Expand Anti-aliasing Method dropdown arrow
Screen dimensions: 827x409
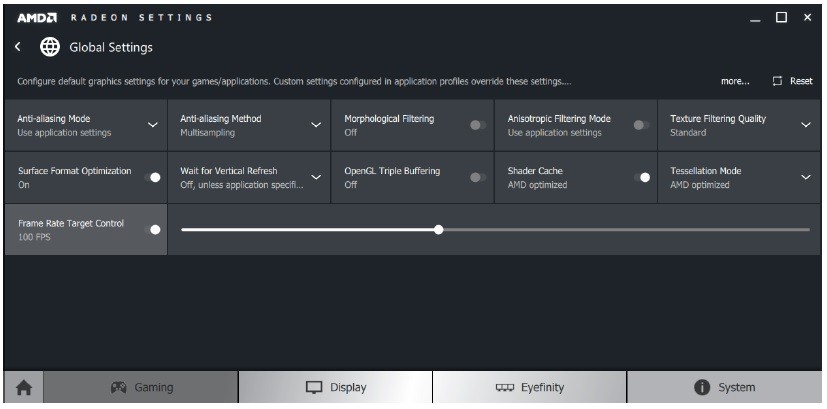[316, 125]
